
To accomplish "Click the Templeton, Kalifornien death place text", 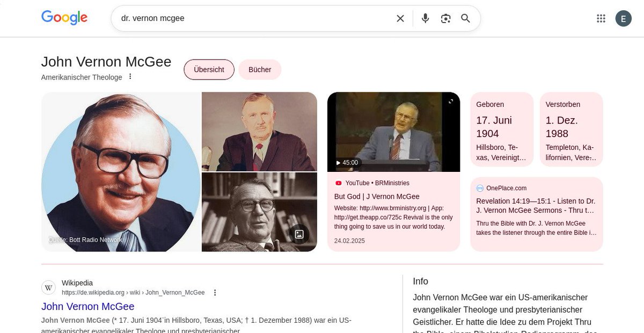I will click(x=571, y=153).
